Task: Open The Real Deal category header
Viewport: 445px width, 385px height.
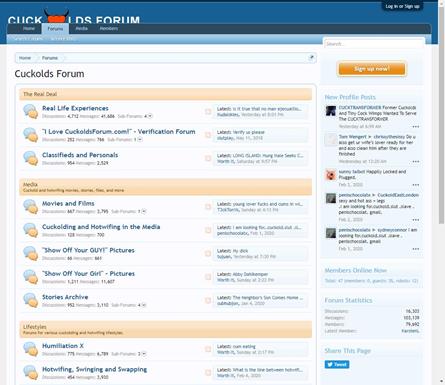Action: [40, 94]
